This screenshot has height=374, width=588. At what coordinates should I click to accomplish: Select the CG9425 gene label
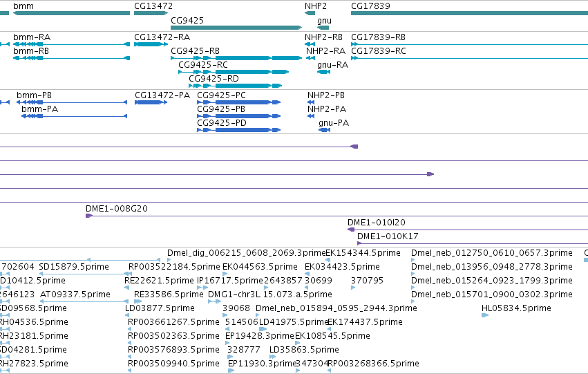(187, 20)
